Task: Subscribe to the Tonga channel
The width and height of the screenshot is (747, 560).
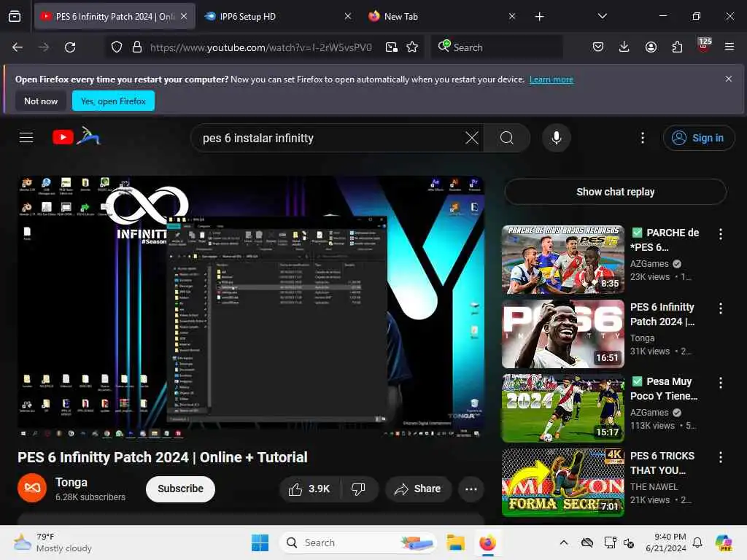Action: point(180,489)
